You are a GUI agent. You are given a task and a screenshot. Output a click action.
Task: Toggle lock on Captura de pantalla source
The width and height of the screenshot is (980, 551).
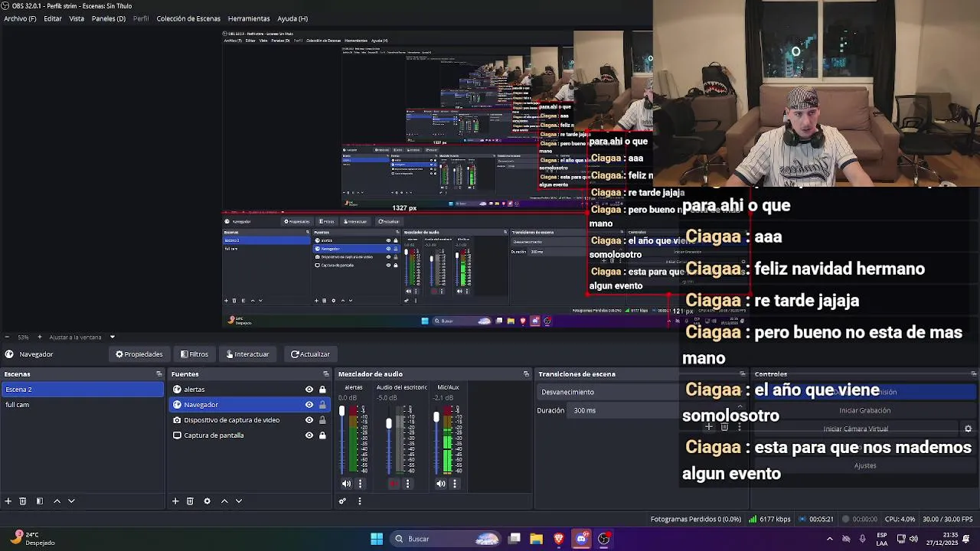coord(322,435)
